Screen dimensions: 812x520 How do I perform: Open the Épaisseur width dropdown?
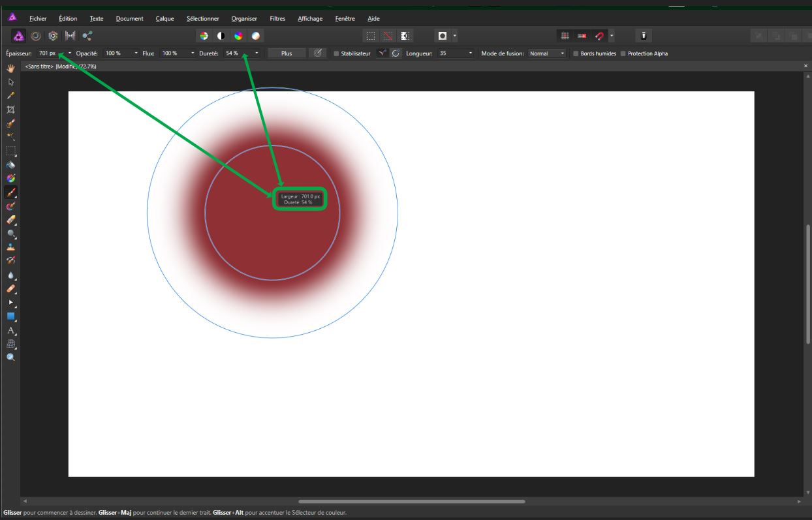click(70, 54)
